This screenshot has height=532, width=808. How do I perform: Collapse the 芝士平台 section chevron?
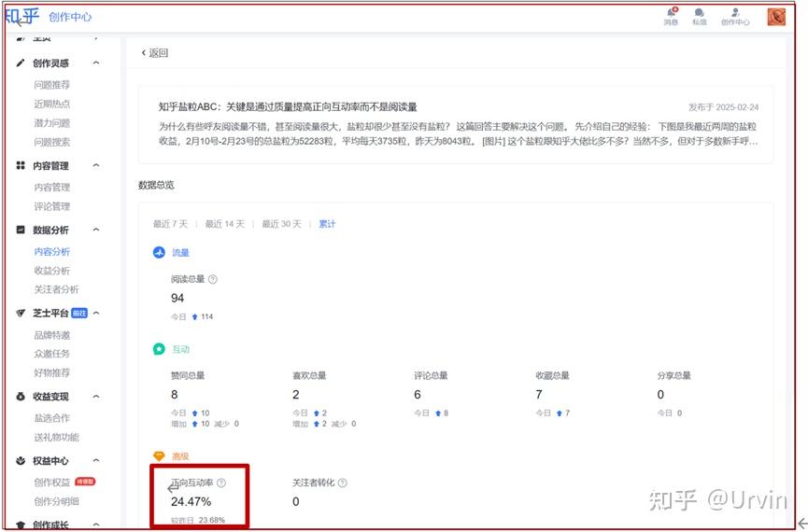[x=96, y=313]
